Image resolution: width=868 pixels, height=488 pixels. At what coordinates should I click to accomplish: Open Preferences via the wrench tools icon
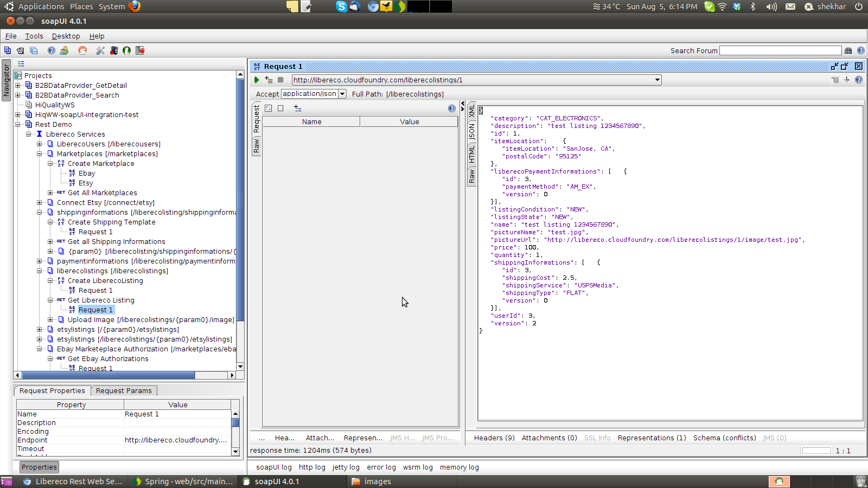[100, 50]
